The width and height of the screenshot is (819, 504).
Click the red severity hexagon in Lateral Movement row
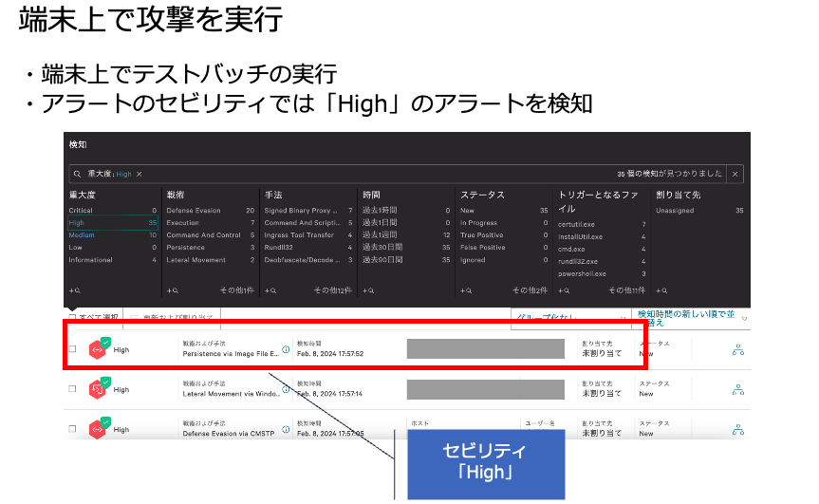pyautogui.click(x=98, y=389)
